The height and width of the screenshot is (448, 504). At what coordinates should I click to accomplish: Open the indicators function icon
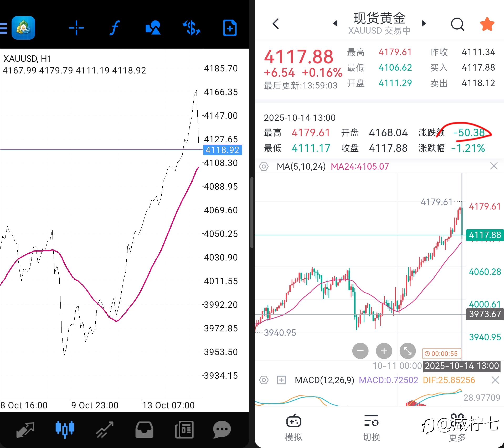click(115, 28)
